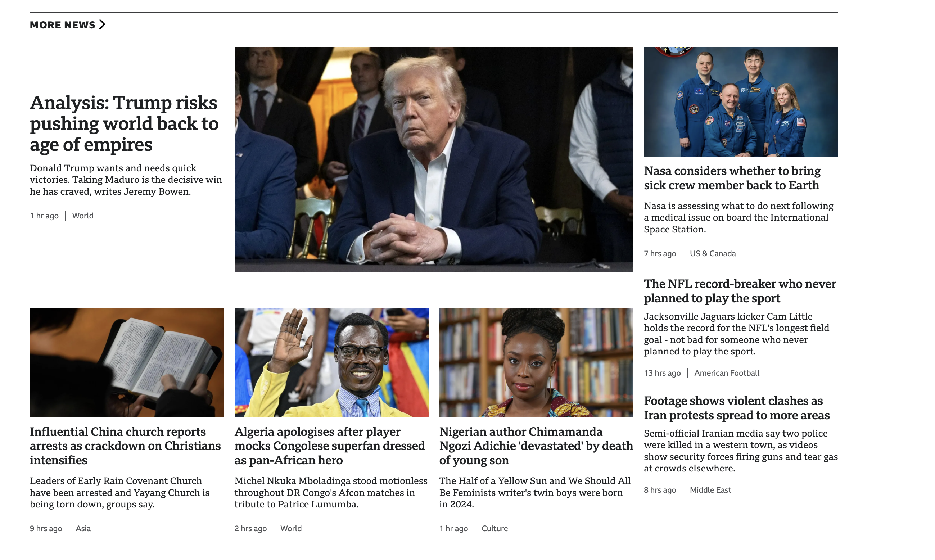Image resolution: width=935 pixels, height=560 pixels.
Task: Click the Congolese superfan photo thumbnail
Action: pyautogui.click(x=332, y=362)
